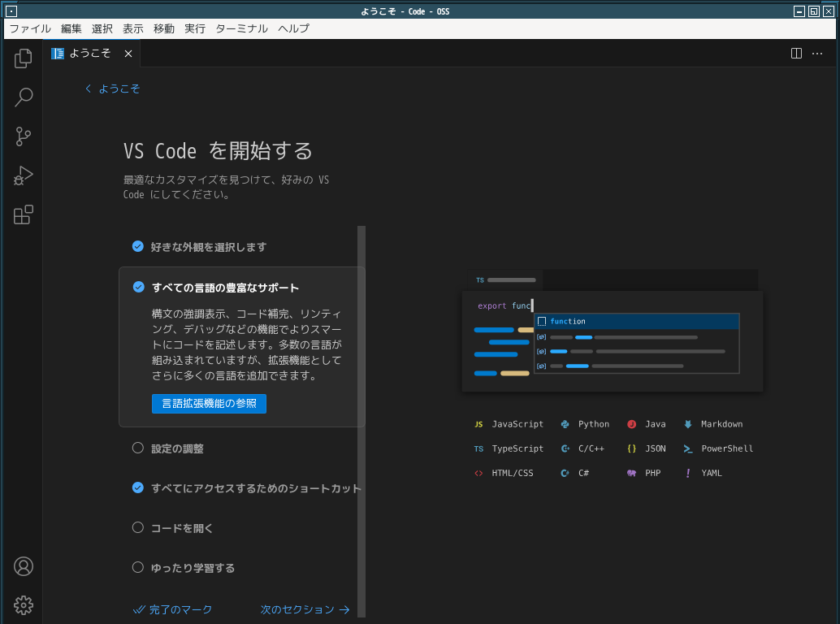Mark the ゆったり学習する step circle
Viewport: 840px width, 624px height.
[137, 567]
